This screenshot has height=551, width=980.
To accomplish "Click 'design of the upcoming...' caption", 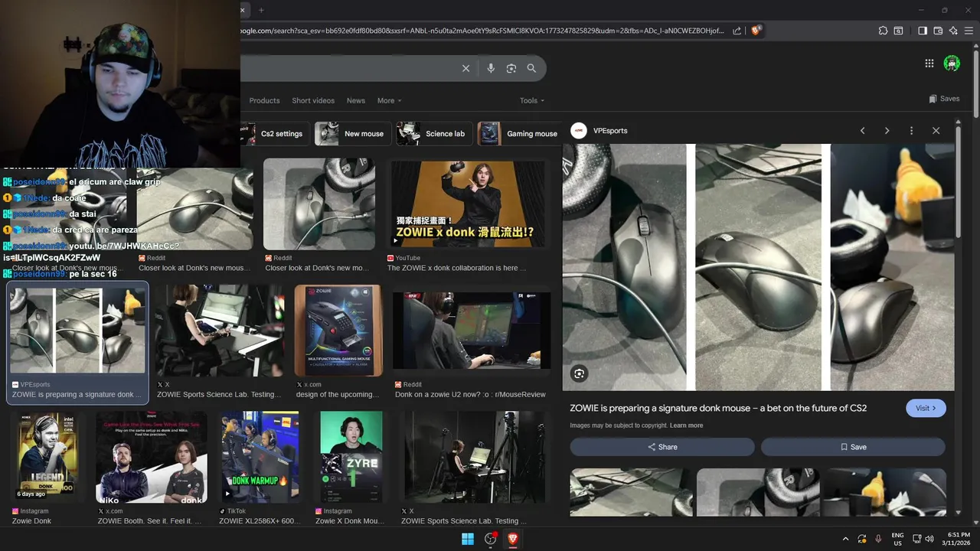I will coord(338,394).
